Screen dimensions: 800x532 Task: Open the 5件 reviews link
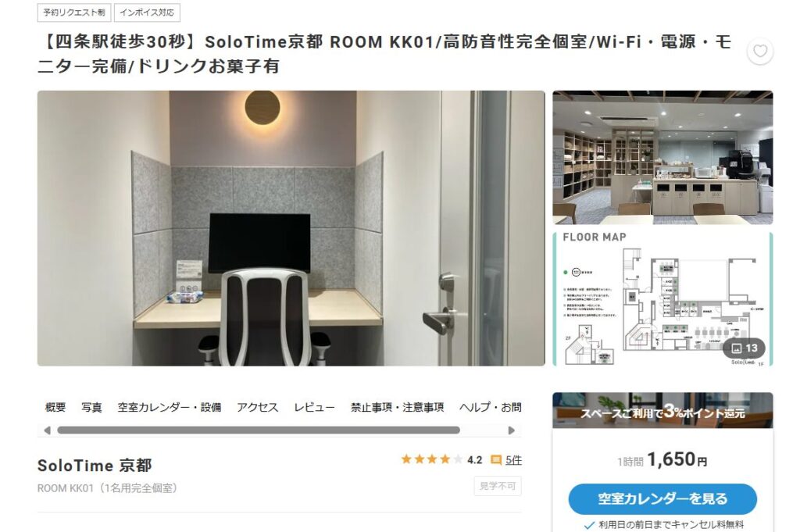coord(513,460)
